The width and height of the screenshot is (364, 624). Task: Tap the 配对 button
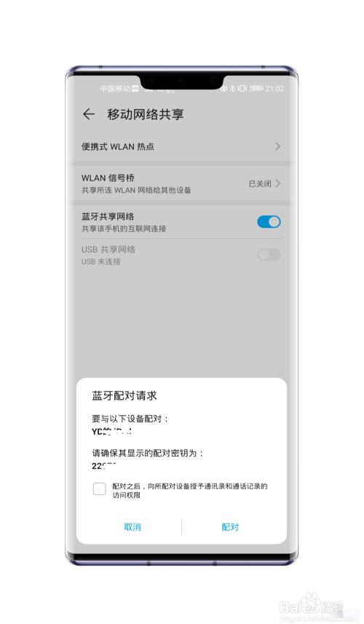230,527
